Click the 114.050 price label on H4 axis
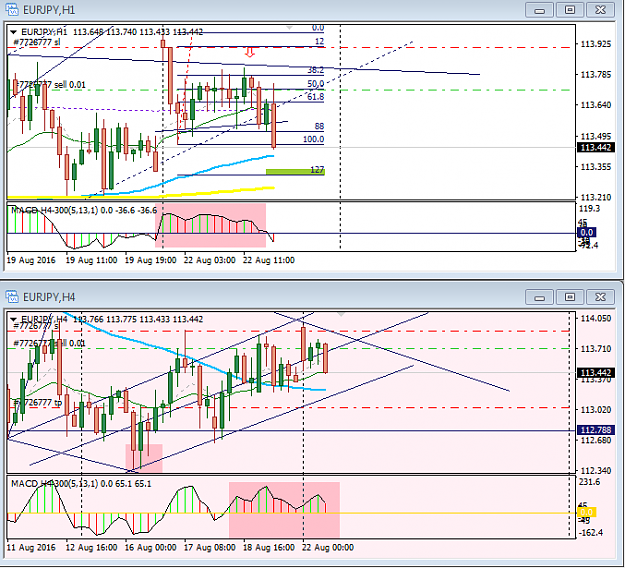Viewport: 625px width, 568px height. (x=596, y=318)
